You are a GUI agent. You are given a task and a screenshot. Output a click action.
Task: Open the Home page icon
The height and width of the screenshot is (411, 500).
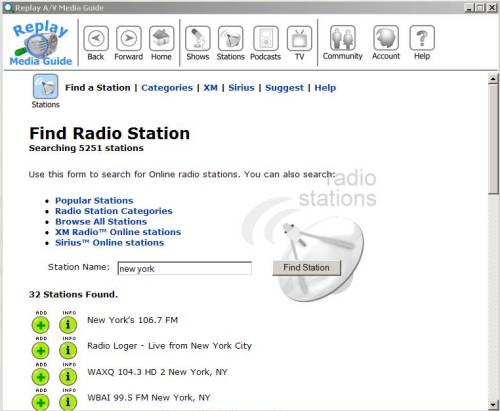[x=161, y=38]
